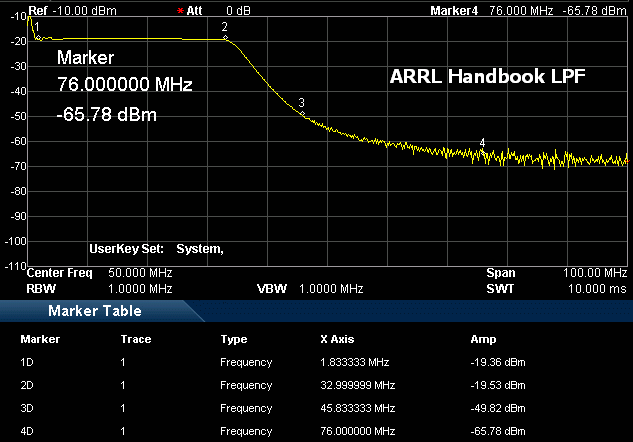Click the Center Freq 50.000 MHz field

click(x=100, y=273)
